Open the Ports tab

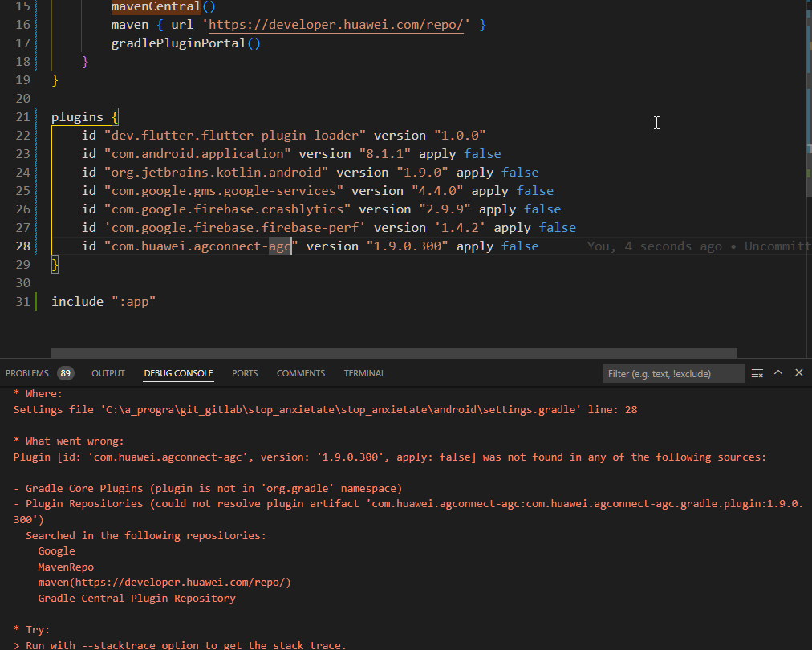tap(245, 373)
